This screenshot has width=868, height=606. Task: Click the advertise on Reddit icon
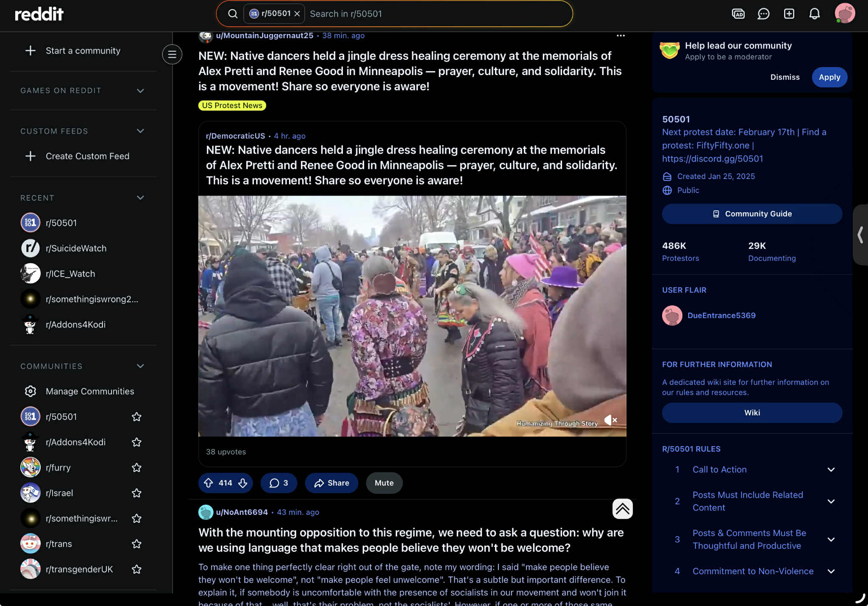point(738,14)
